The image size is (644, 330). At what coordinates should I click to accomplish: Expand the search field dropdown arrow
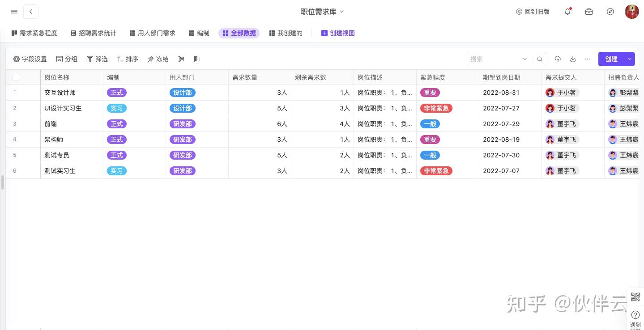[525, 59]
